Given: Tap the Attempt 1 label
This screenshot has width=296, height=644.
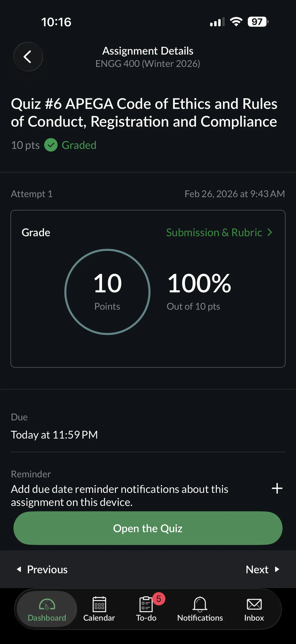Looking at the screenshot, I should (32, 194).
